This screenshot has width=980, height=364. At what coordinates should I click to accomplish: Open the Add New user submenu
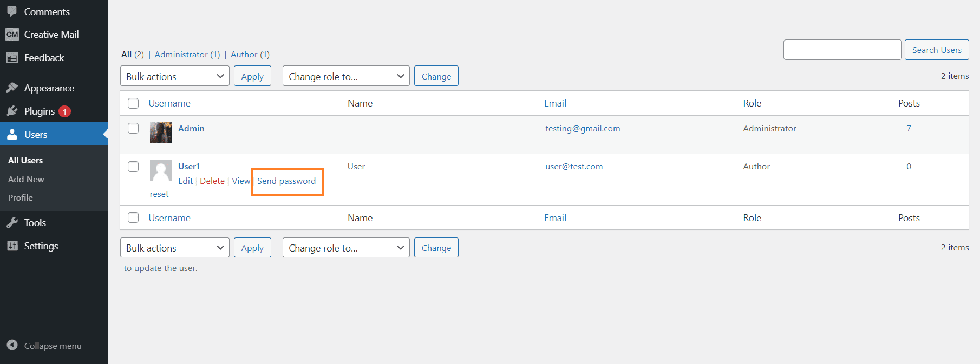(26, 179)
